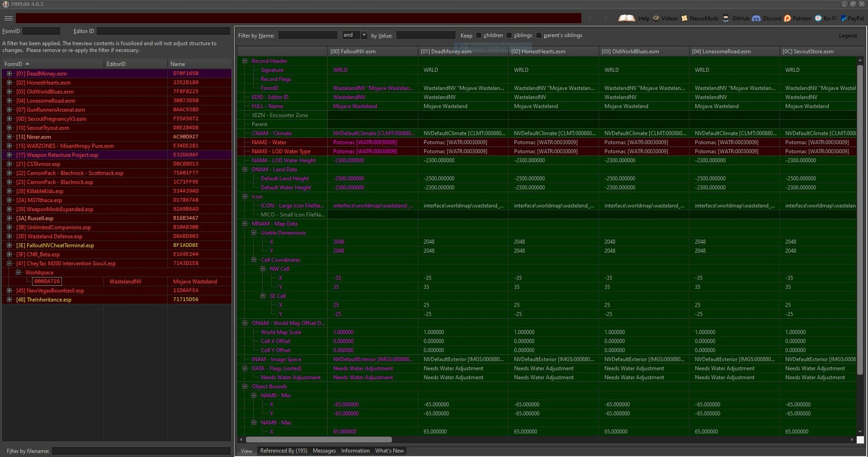
Task: Click FalloutNV.esm 'Mojave Wasteland' FULL name cell
Action: click(373, 106)
